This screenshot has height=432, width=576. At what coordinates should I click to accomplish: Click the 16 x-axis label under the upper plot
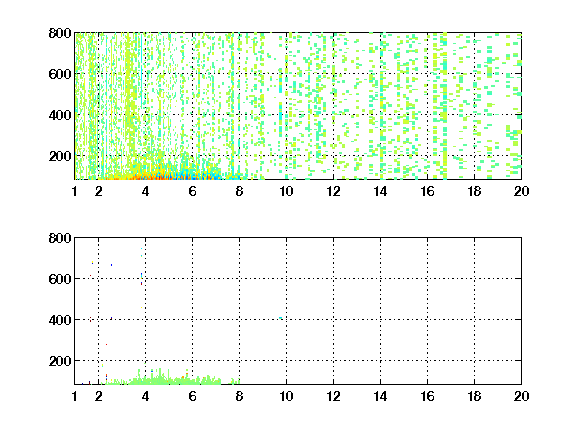click(x=427, y=191)
